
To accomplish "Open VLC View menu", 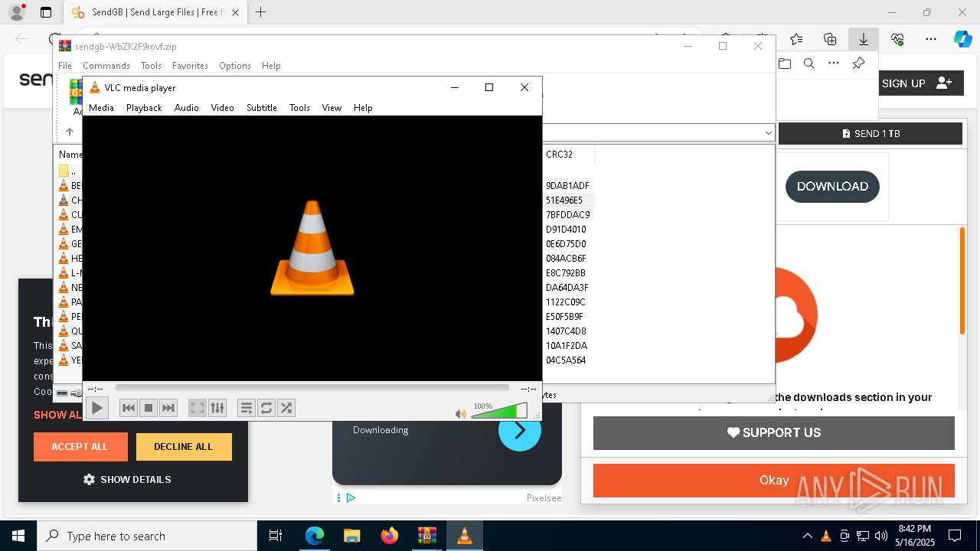I will point(332,108).
